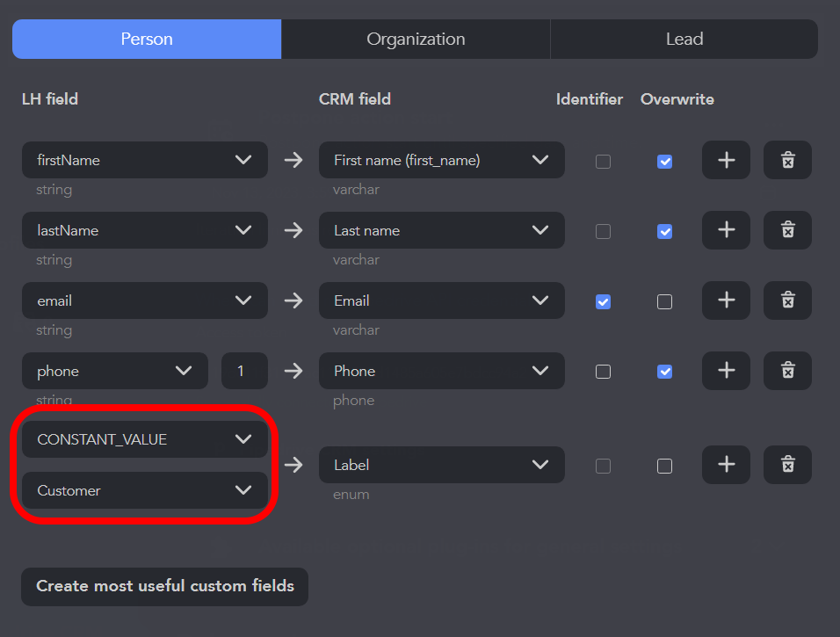Image resolution: width=840 pixels, height=637 pixels.
Task: Delete the firstName mapping row
Action: point(787,160)
